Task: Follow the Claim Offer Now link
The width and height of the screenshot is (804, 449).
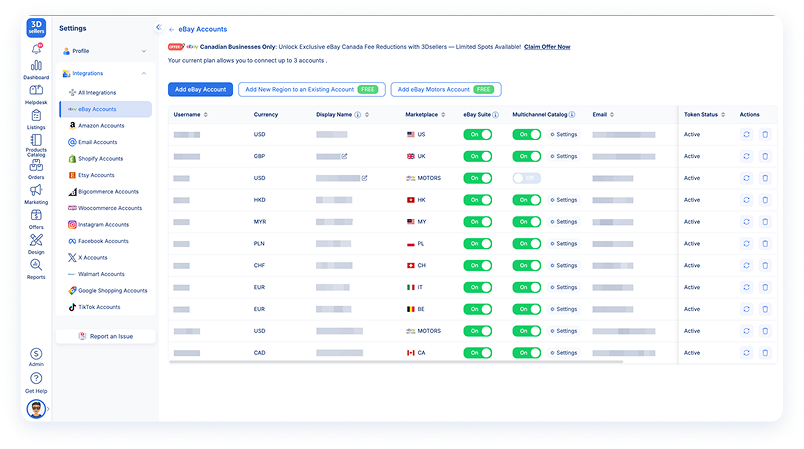Action: [x=547, y=47]
